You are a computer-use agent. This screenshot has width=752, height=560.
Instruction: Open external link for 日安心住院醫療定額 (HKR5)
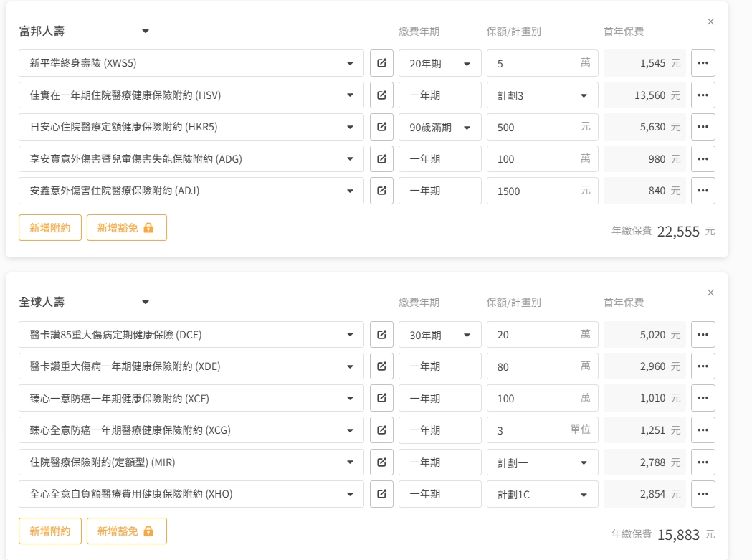pos(381,127)
